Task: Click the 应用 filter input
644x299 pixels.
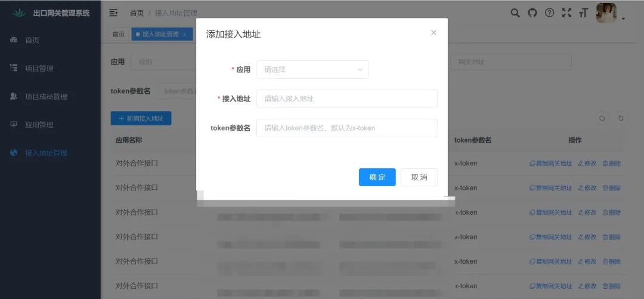Action: (163, 61)
